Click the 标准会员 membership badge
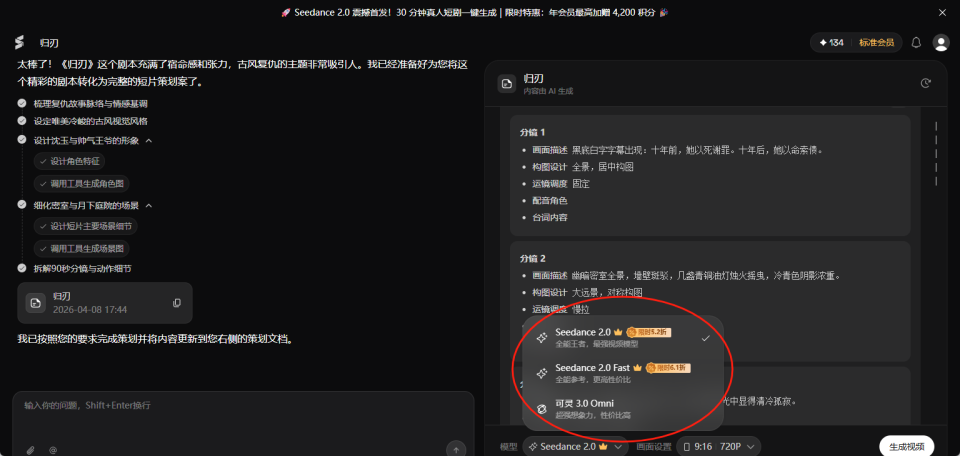The image size is (960, 456). coord(876,42)
